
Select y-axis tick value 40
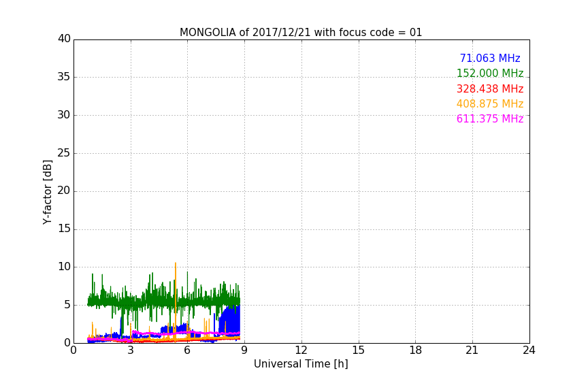click(64, 39)
